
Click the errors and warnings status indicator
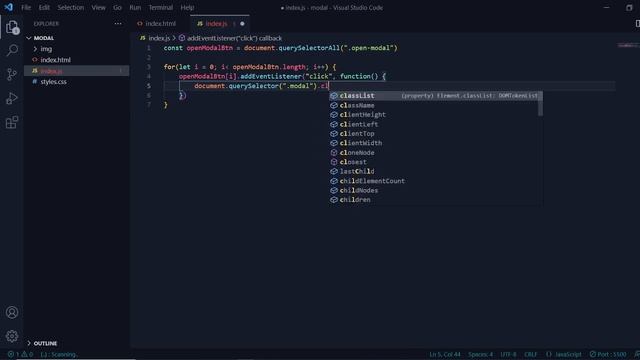(20, 354)
